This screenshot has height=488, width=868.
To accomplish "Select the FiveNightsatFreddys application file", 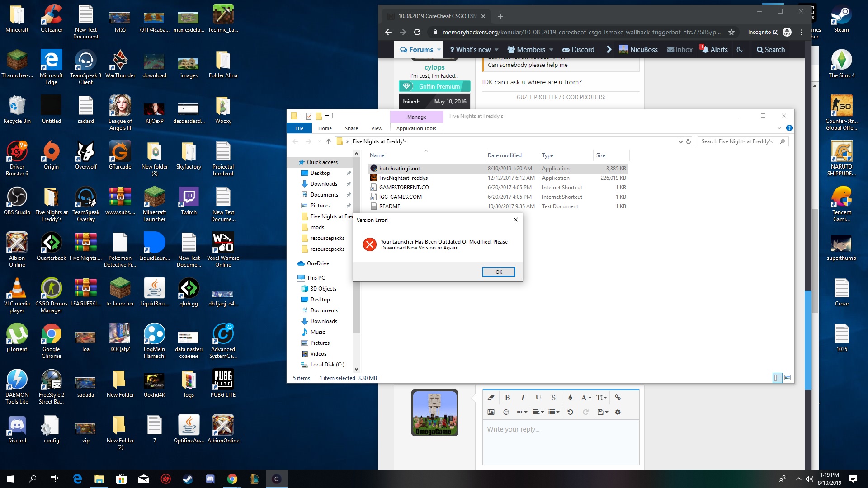I will [498, 178].
